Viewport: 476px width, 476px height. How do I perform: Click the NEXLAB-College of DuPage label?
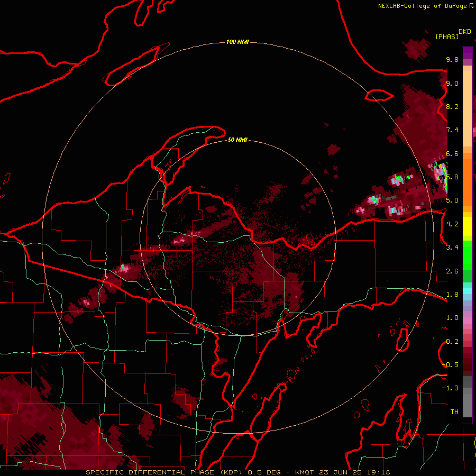coord(423,6)
